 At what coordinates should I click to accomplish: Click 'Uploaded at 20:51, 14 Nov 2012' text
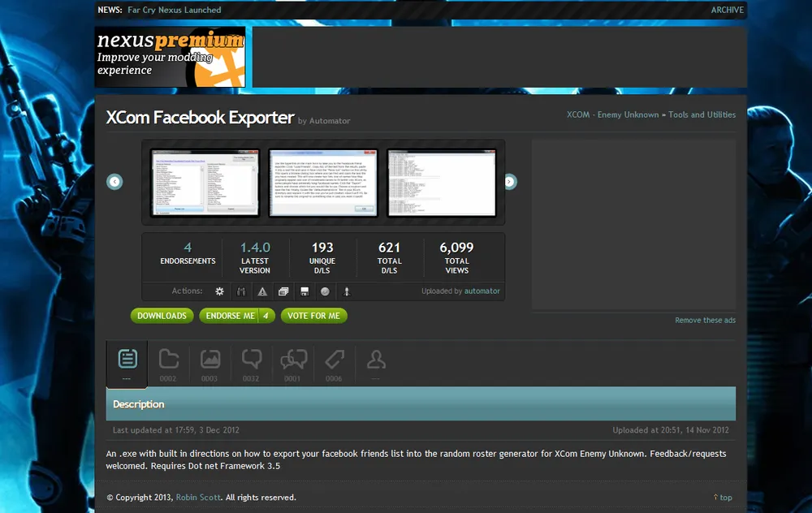pos(671,430)
